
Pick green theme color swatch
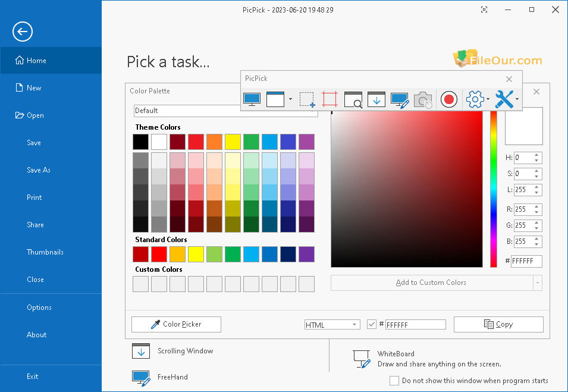coord(252,142)
